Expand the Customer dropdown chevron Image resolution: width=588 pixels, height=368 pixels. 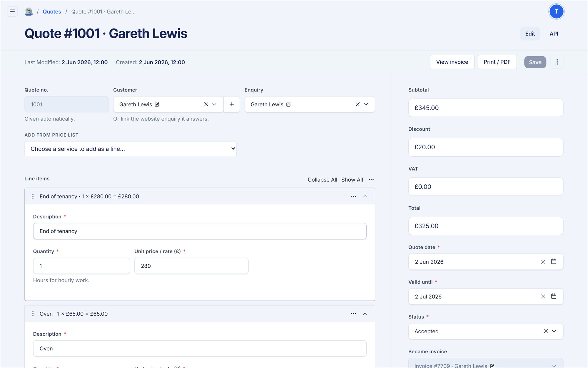point(214,104)
